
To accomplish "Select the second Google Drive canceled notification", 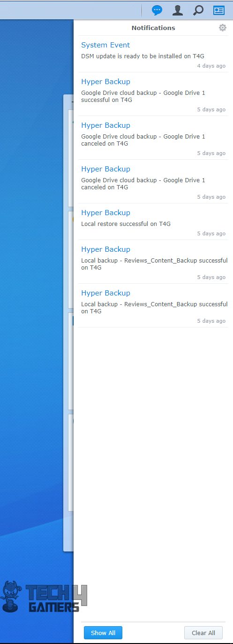I will [153, 181].
